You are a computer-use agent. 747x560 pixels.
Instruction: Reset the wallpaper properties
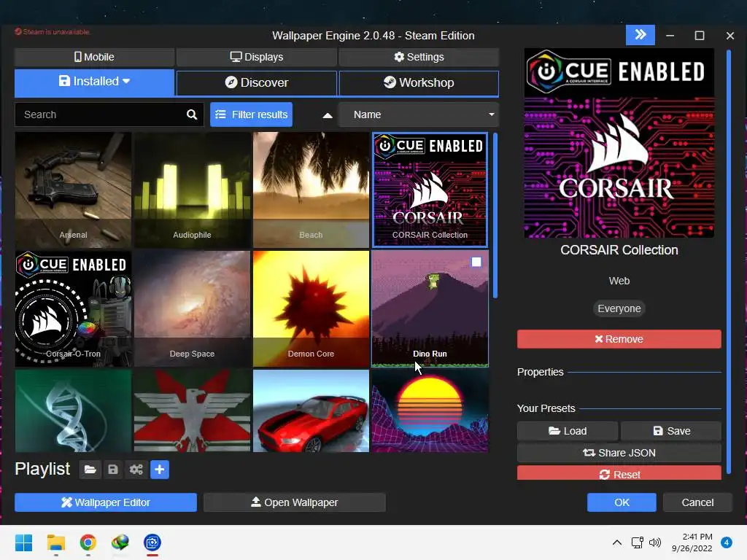(619, 472)
